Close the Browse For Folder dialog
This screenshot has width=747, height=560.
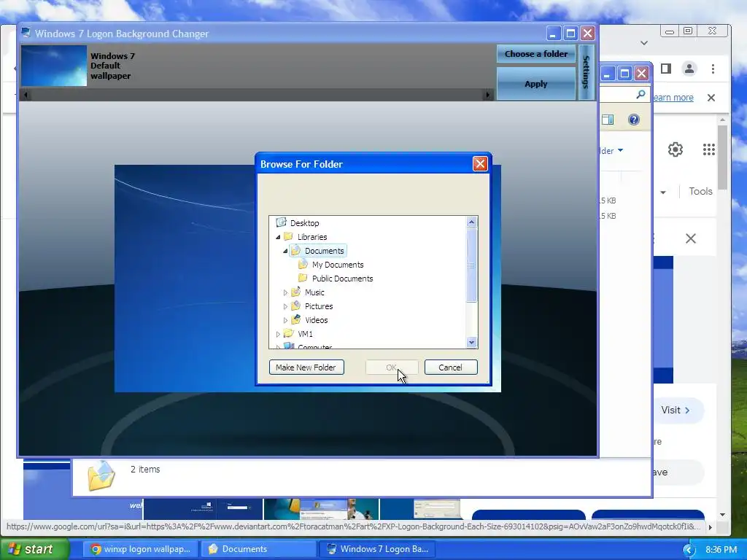480,164
